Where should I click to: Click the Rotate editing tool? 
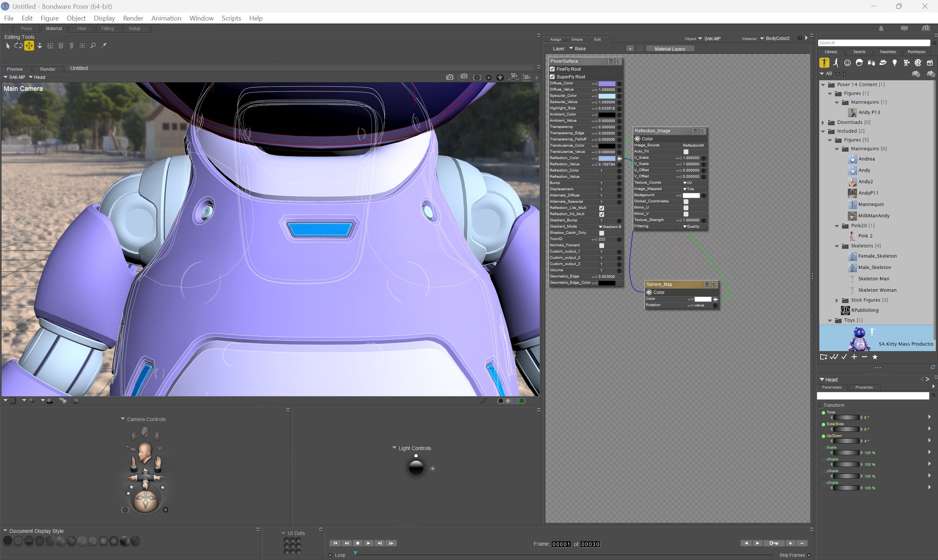point(18,46)
